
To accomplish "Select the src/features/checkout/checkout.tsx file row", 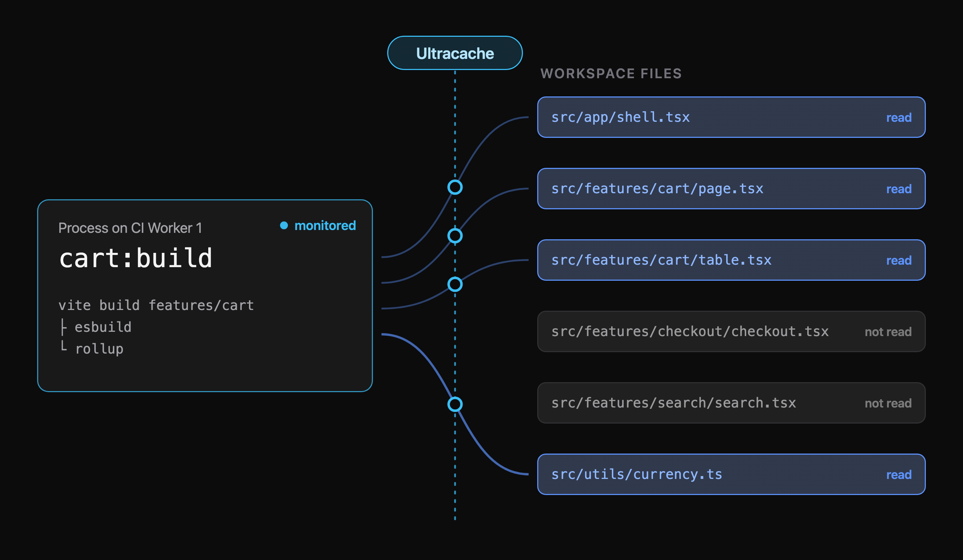I will [x=731, y=331].
